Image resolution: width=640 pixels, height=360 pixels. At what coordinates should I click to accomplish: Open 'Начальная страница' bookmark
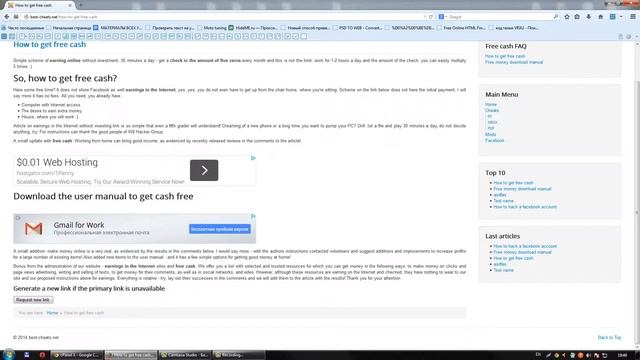pos(69,28)
